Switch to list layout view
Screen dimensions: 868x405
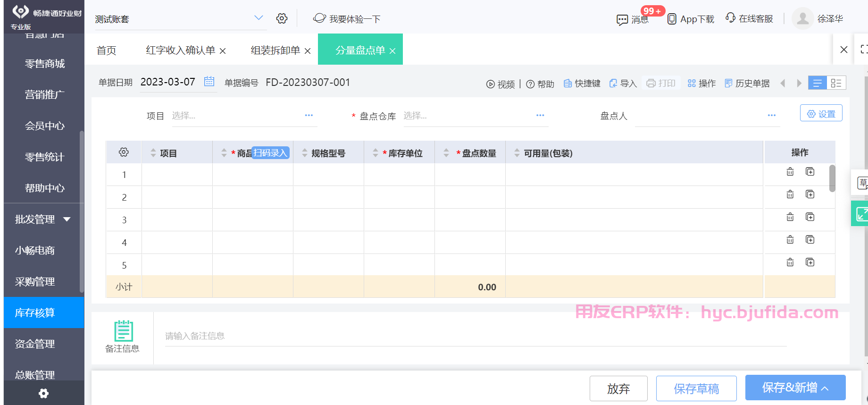pos(818,83)
